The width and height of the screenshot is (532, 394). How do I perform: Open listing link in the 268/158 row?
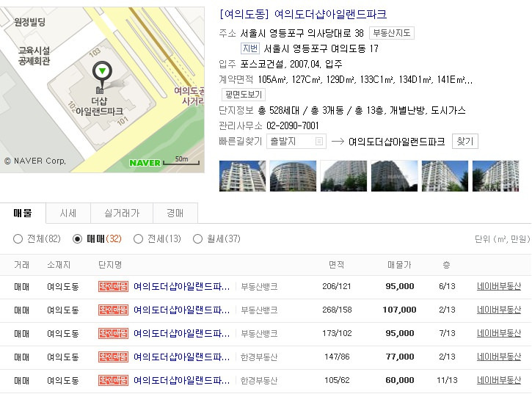pyautogui.click(x=181, y=310)
